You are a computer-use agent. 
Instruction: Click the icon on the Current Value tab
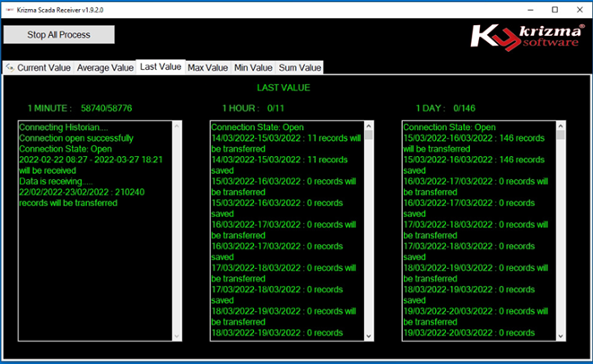pyautogui.click(x=10, y=67)
